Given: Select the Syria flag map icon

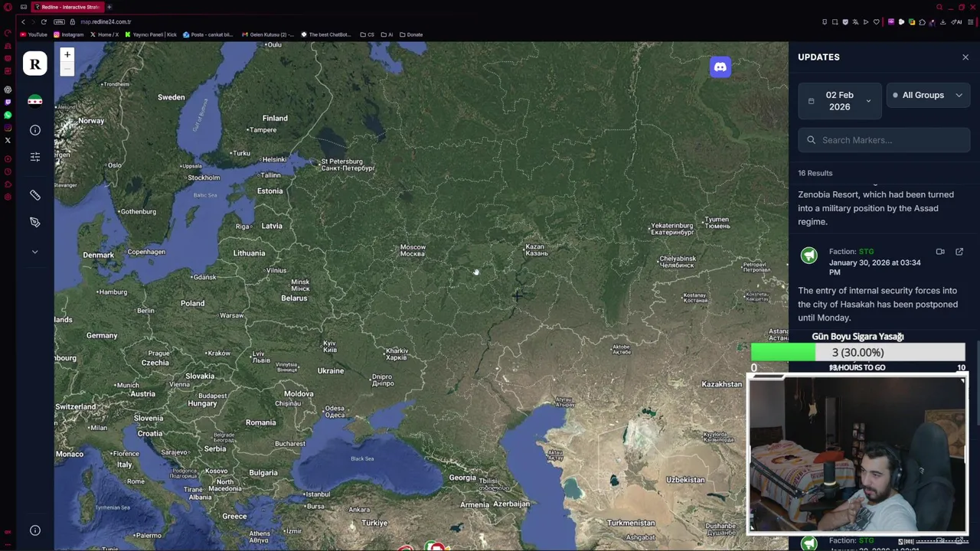Looking at the screenshot, I should coord(34,101).
